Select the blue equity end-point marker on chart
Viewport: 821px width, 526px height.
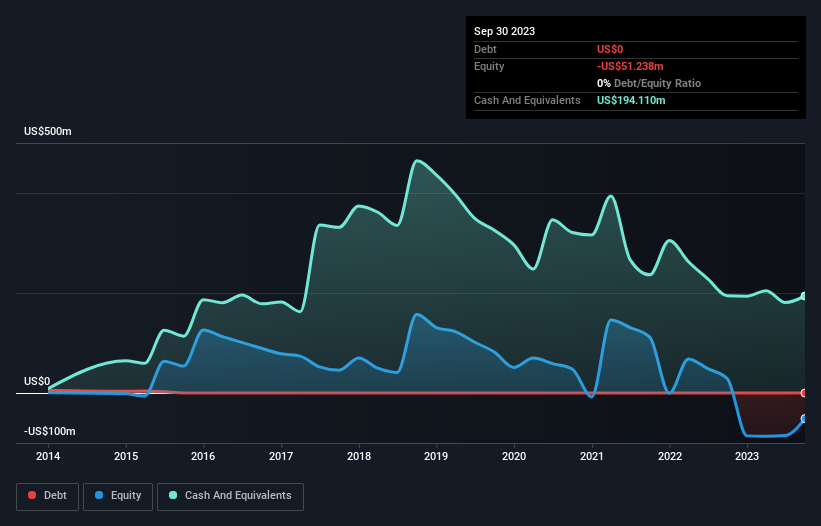[804, 419]
